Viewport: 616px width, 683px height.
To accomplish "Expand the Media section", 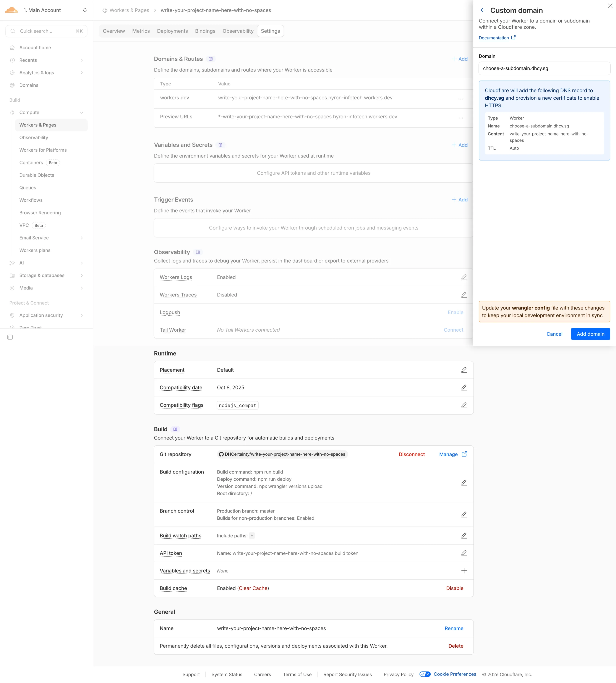I will click(82, 288).
